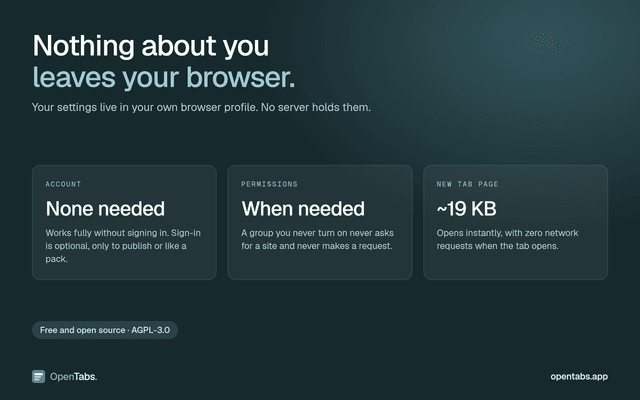Click the NEW TAB PAGE card label
This screenshot has height=400, width=640.
coord(467,184)
